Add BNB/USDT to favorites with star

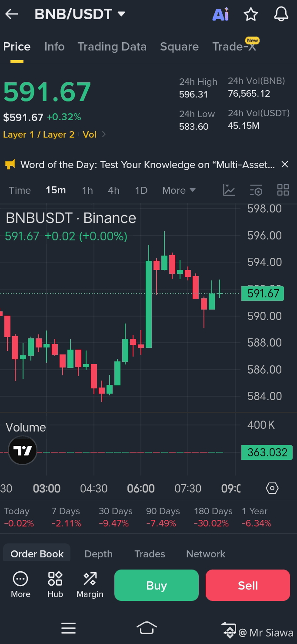tap(251, 14)
